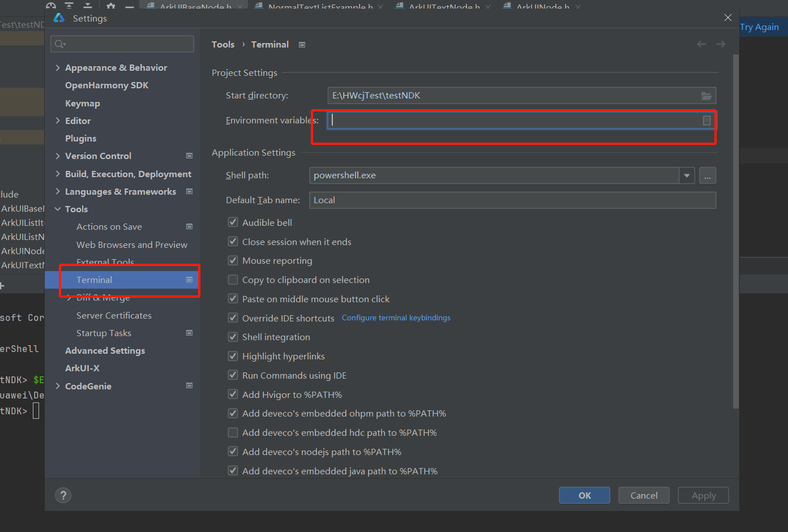Toggle the Audible bell checkbox

pyautogui.click(x=233, y=222)
